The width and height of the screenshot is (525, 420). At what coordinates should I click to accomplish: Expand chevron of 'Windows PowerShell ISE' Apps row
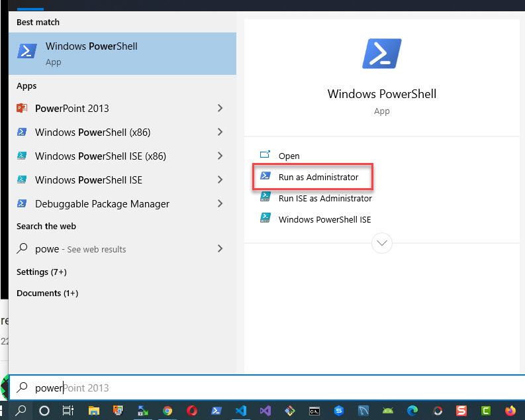point(220,180)
